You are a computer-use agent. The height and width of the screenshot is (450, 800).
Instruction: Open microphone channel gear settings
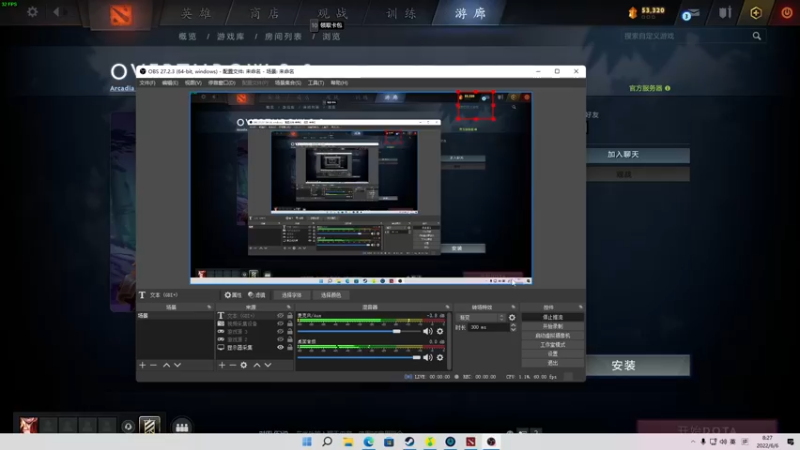pyautogui.click(x=440, y=331)
